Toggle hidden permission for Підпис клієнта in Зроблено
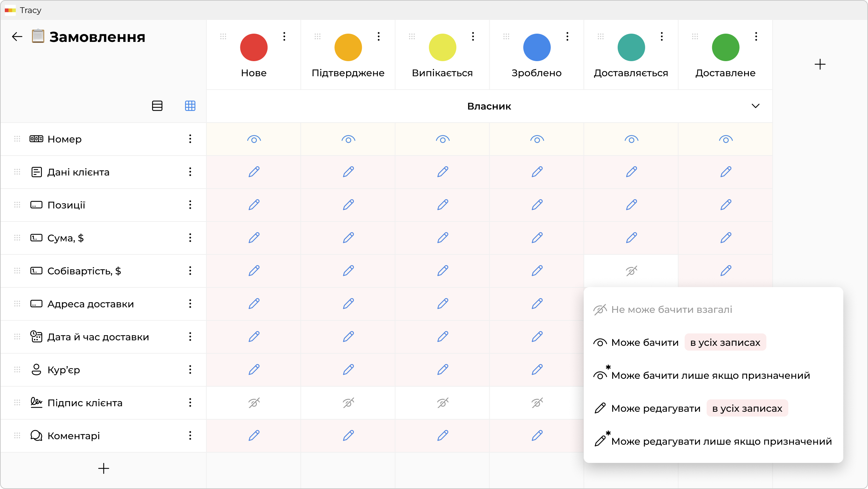 (537, 403)
